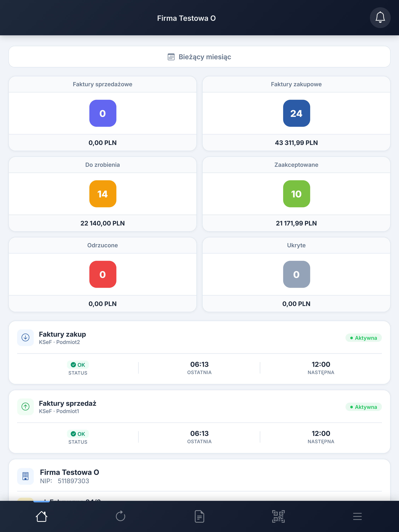Click the 21 171,99 PLN amount

pyautogui.click(x=296, y=223)
